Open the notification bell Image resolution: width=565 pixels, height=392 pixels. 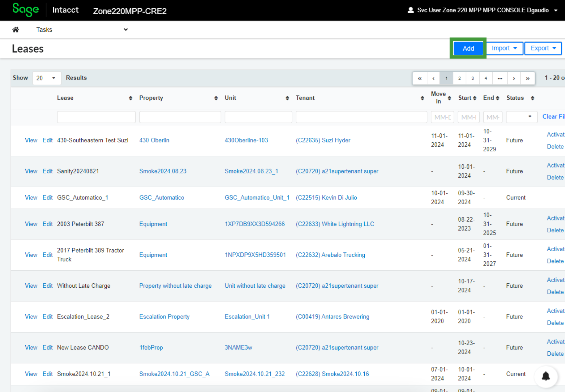click(x=546, y=376)
